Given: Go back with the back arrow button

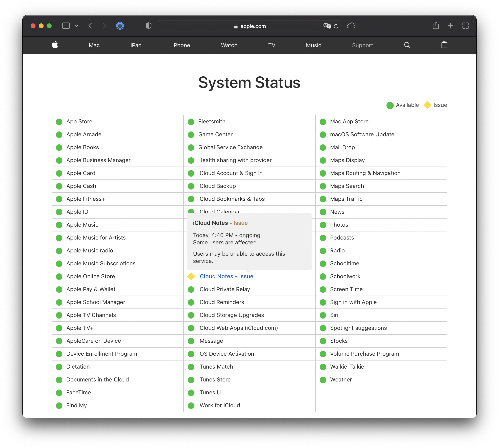Looking at the screenshot, I should (90, 26).
